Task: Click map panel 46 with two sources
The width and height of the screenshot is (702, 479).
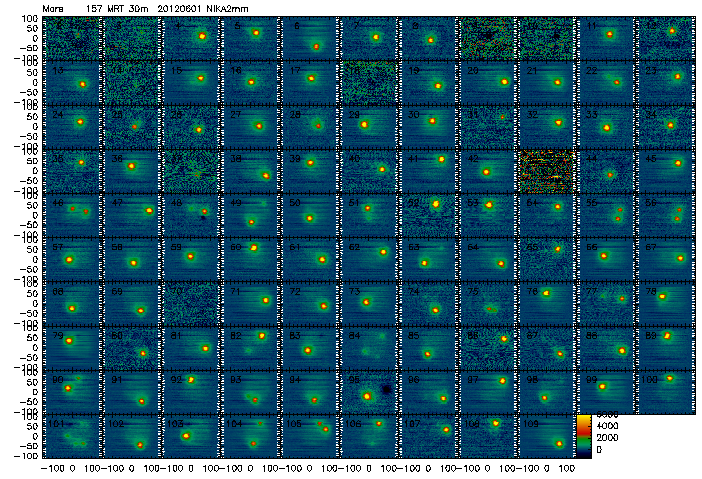Action: click(72, 214)
